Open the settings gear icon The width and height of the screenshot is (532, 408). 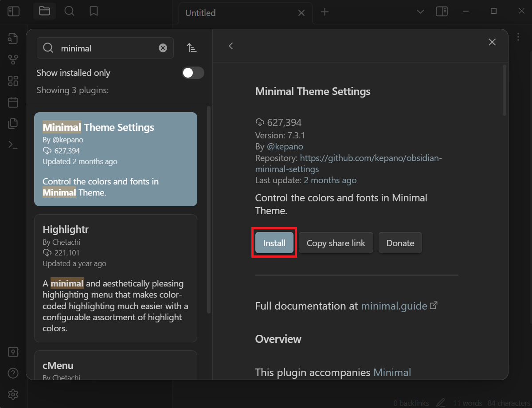point(13,394)
